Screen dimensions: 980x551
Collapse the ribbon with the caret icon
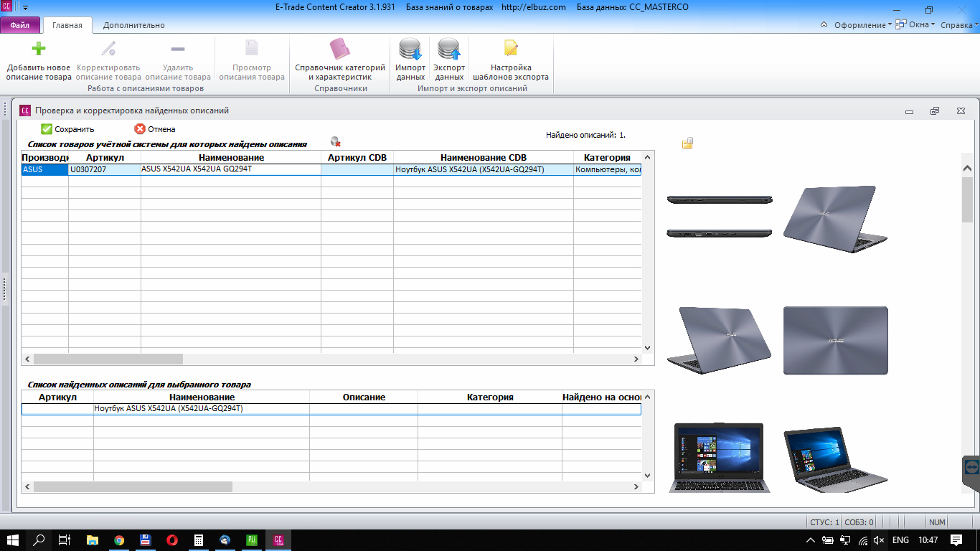[824, 25]
